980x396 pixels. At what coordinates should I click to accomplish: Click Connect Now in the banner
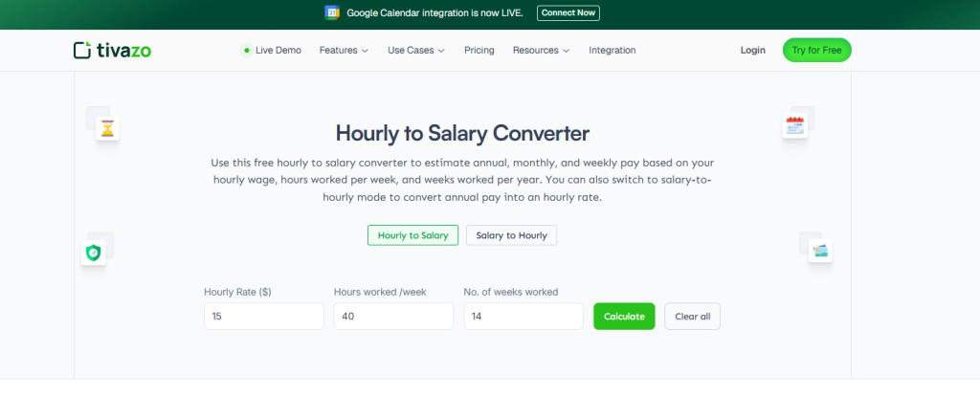tap(568, 13)
